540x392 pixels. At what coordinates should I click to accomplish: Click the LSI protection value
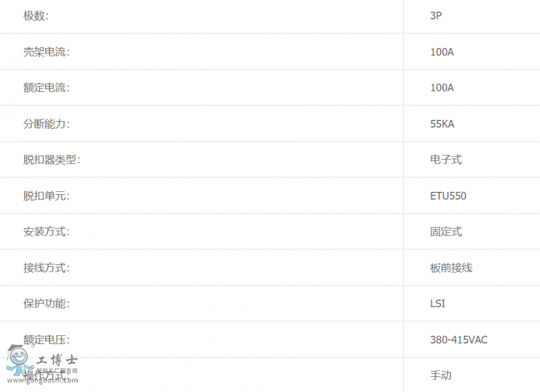(437, 304)
